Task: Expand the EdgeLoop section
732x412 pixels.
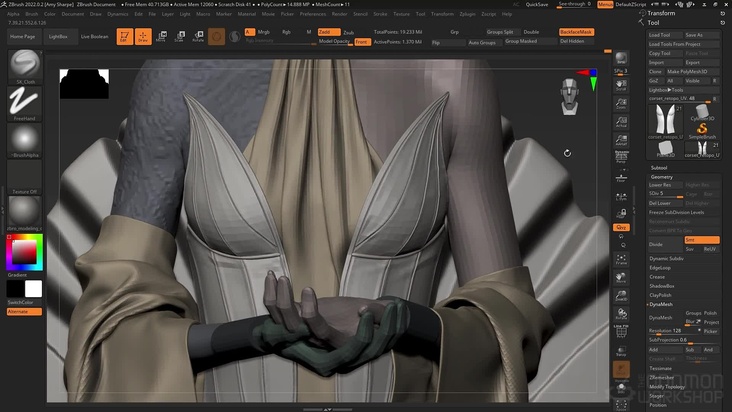Action: (x=660, y=268)
